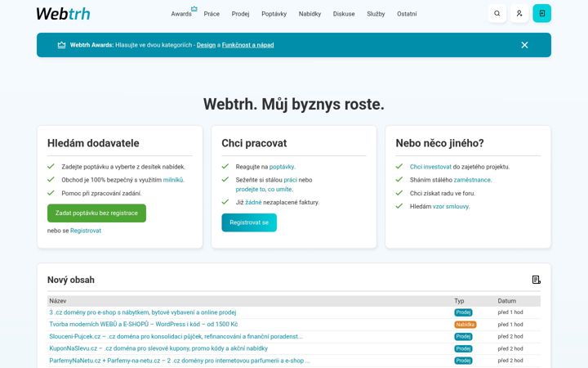The image size is (588, 368).
Task: Follow the Design link in the banner
Action: coord(206,45)
